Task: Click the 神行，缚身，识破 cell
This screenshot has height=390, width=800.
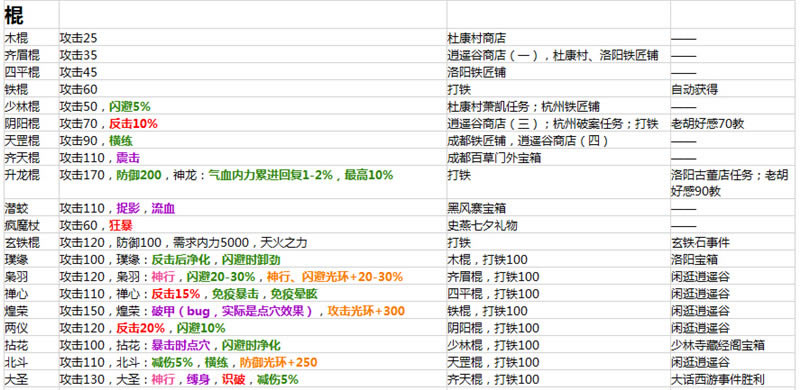Action: [x=253, y=380]
